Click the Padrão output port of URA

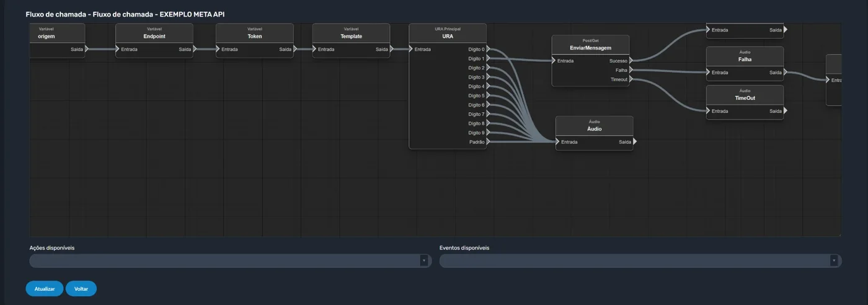click(489, 142)
